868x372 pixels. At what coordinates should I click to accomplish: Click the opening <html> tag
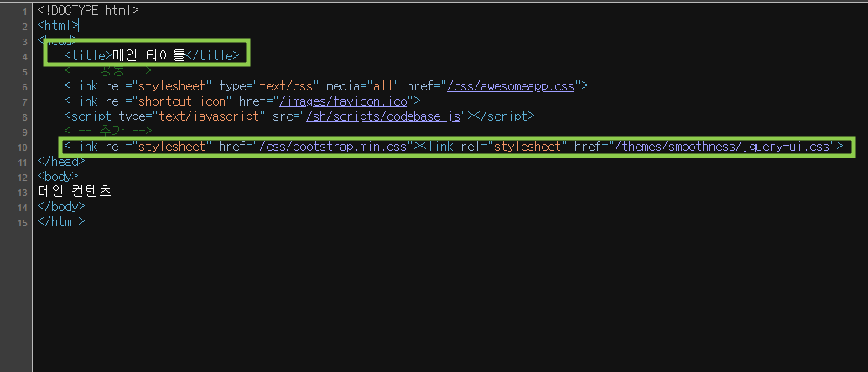tap(58, 25)
